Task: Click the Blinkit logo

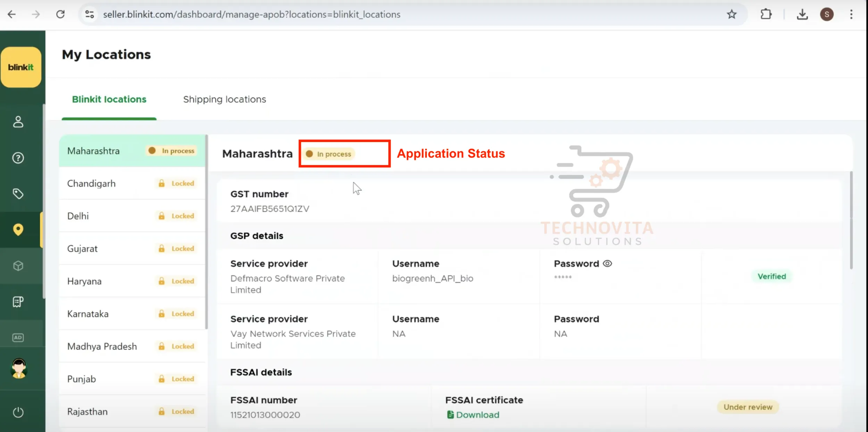Action: [21, 67]
